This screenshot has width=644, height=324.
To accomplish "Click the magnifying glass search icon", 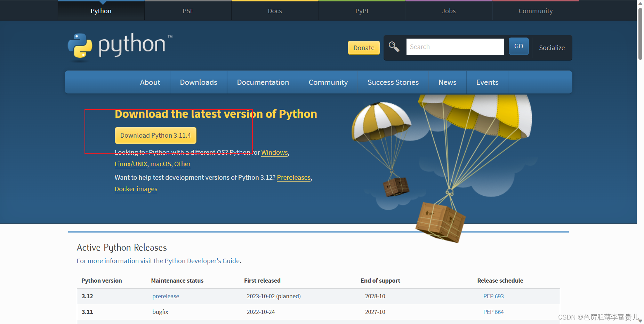I will pyautogui.click(x=394, y=47).
